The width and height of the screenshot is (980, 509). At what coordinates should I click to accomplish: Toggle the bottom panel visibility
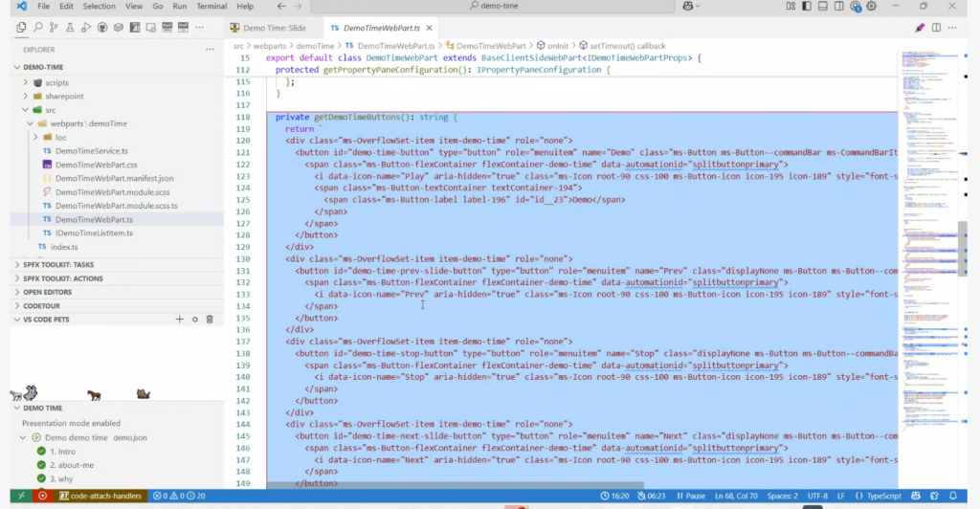[822, 6]
